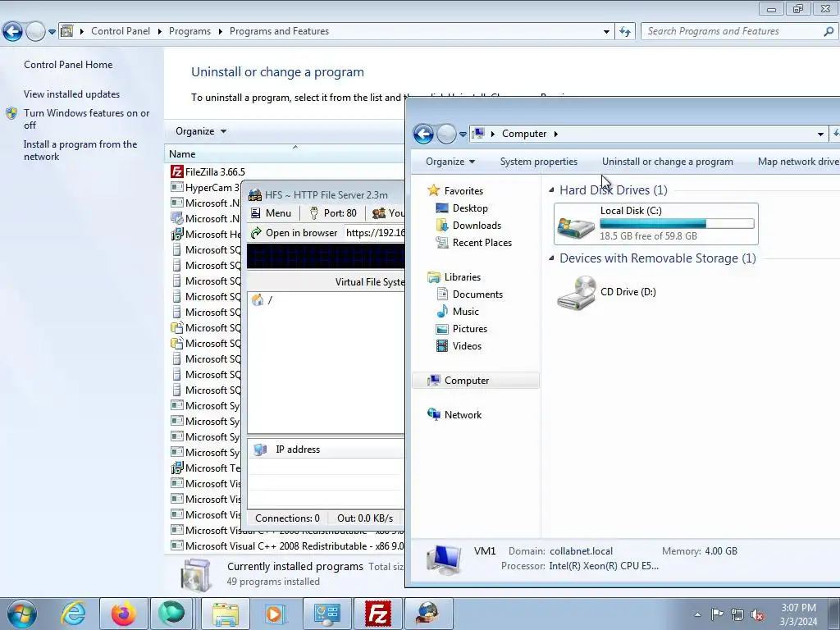Click the green round taskbar application icon
This screenshot has height=630, width=840.
pos(171,614)
